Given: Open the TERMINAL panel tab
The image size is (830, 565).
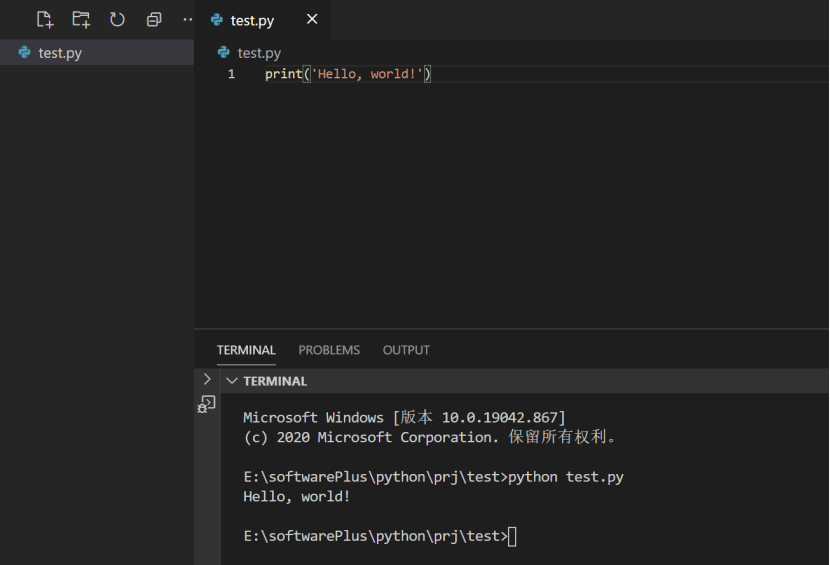Looking at the screenshot, I should (x=246, y=350).
